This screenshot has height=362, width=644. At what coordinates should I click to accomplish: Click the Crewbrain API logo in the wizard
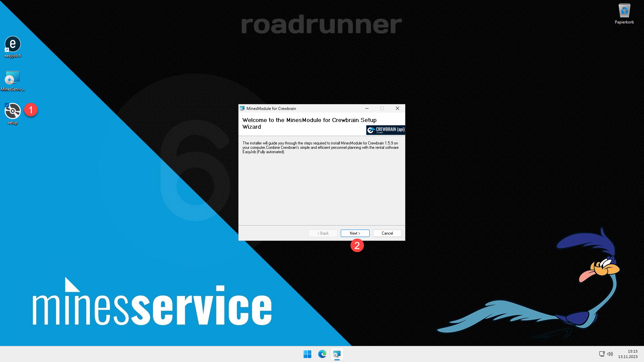pyautogui.click(x=386, y=130)
